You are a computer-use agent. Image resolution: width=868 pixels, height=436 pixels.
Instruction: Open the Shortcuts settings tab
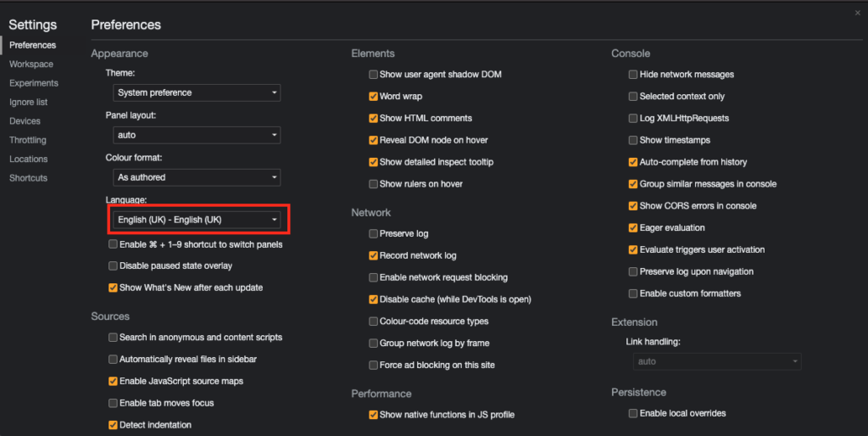click(28, 178)
